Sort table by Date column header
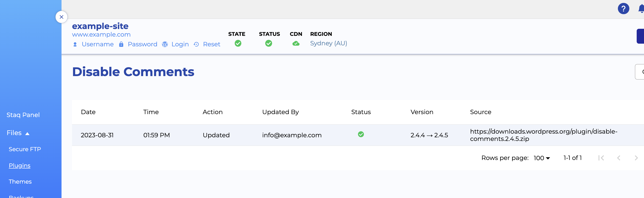This screenshot has height=198, width=644. pos(88,112)
